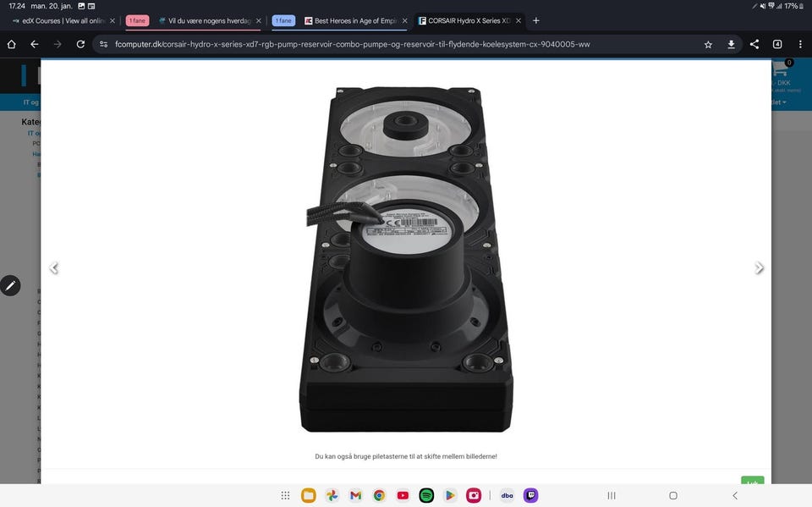Open the Chrome three-dot menu
Viewport: 812px width, 507px height.
[x=800, y=44]
